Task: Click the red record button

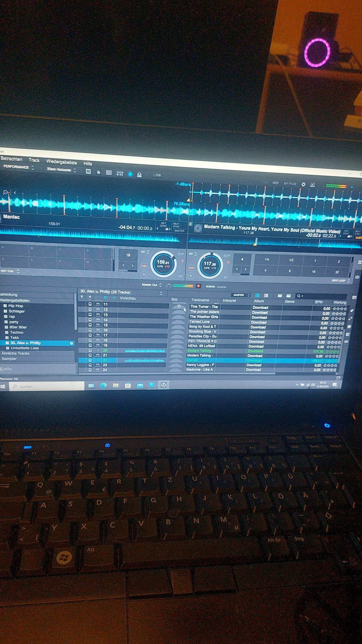Action: point(198,286)
